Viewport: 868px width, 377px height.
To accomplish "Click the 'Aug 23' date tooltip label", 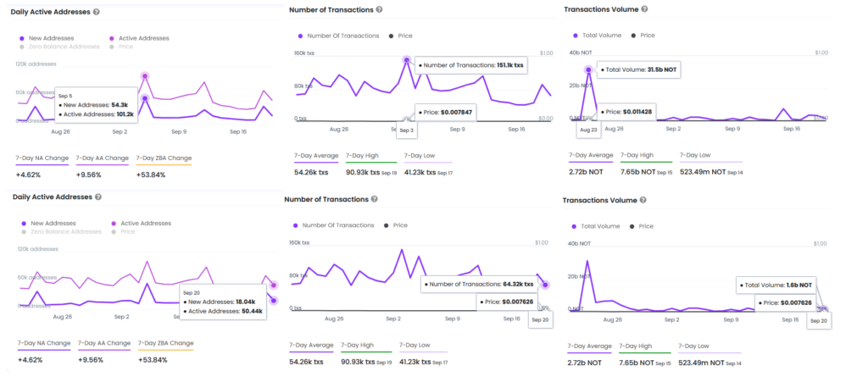I will coord(587,129).
